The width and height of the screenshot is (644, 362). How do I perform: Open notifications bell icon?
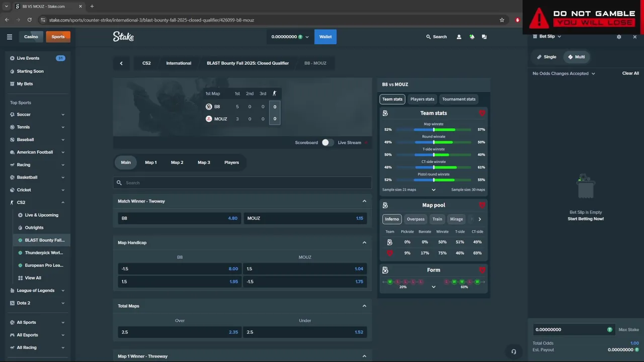point(472,37)
